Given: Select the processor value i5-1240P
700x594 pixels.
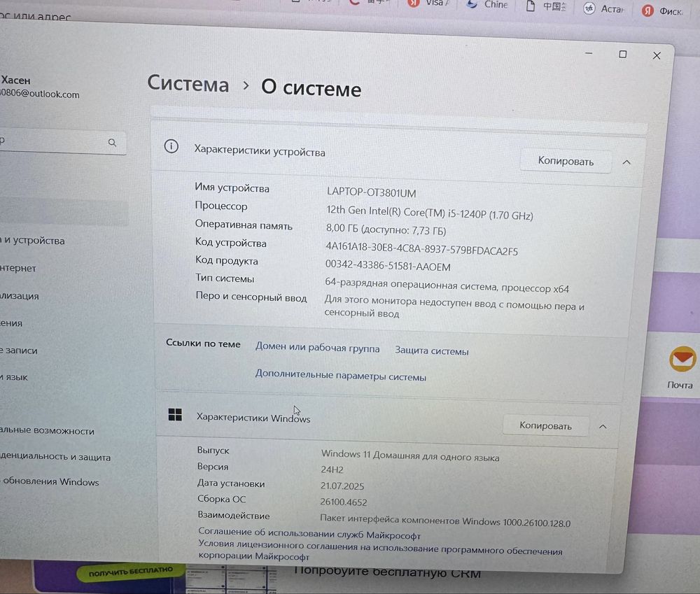Looking at the screenshot, I should pos(430,213).
